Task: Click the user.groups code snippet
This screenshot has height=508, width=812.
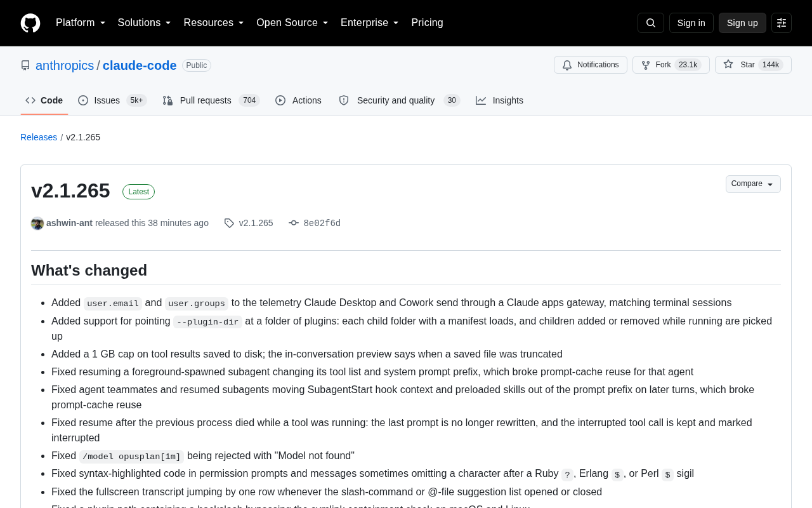Action: (197, 304)
